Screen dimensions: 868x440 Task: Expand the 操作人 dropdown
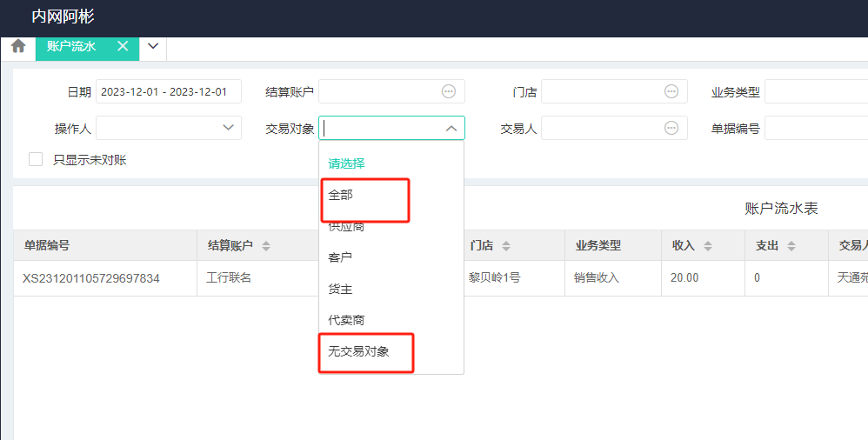(x=230, y=128)
